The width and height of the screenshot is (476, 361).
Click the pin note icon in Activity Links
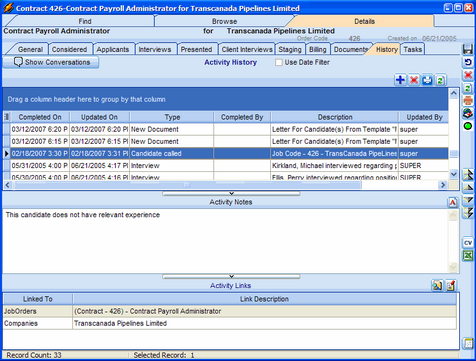451,285
